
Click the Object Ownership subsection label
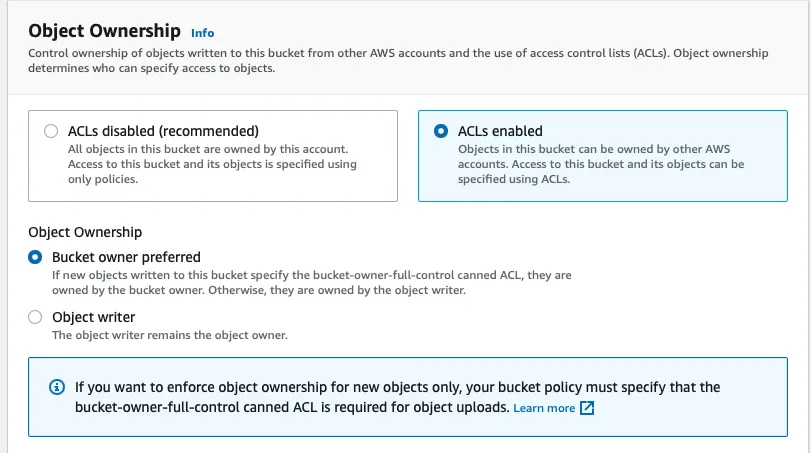pyautogui.click(x=85, y=232)
